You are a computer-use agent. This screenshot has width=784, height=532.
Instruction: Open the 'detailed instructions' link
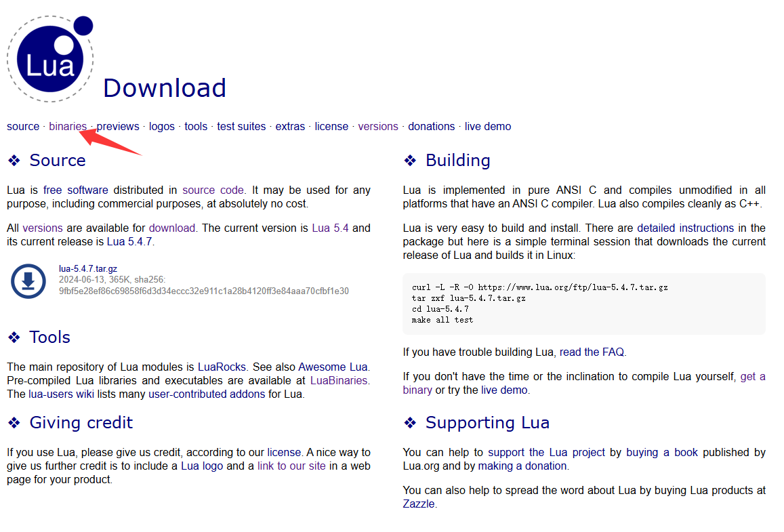click(x=686, y=228)
